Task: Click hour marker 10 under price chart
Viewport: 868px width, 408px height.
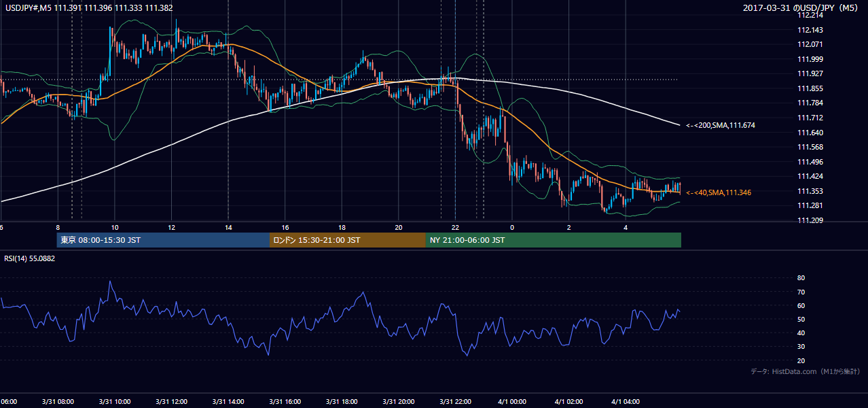Action: tap(115, 228)
